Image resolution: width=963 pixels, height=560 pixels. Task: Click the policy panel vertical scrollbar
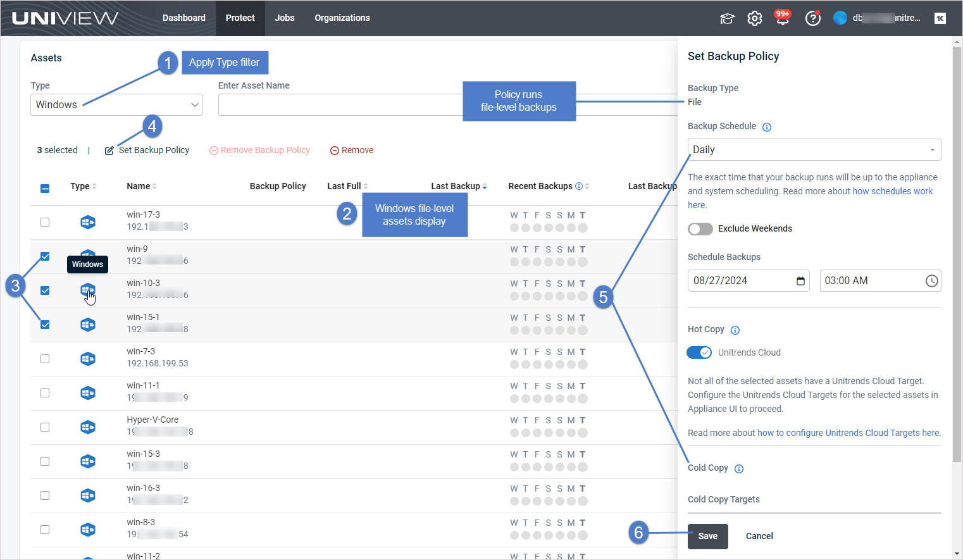pos(957,253)
